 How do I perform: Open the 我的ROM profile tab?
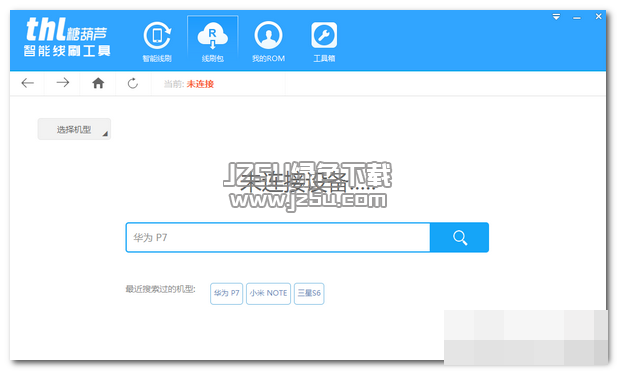(268, 41)
